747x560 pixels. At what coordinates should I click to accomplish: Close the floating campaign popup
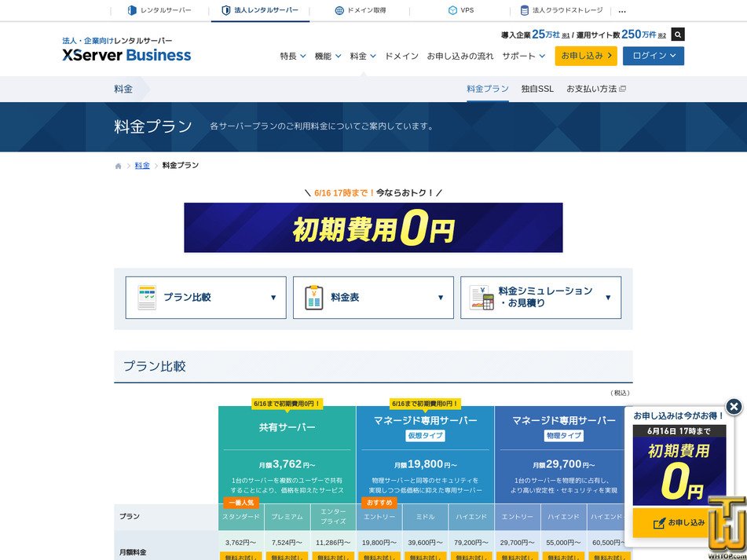[734, 407]
